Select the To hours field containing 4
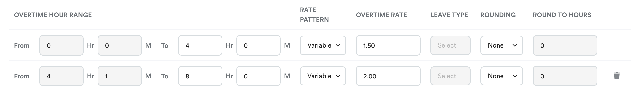 pyautogui.click(x=200, y=45)
